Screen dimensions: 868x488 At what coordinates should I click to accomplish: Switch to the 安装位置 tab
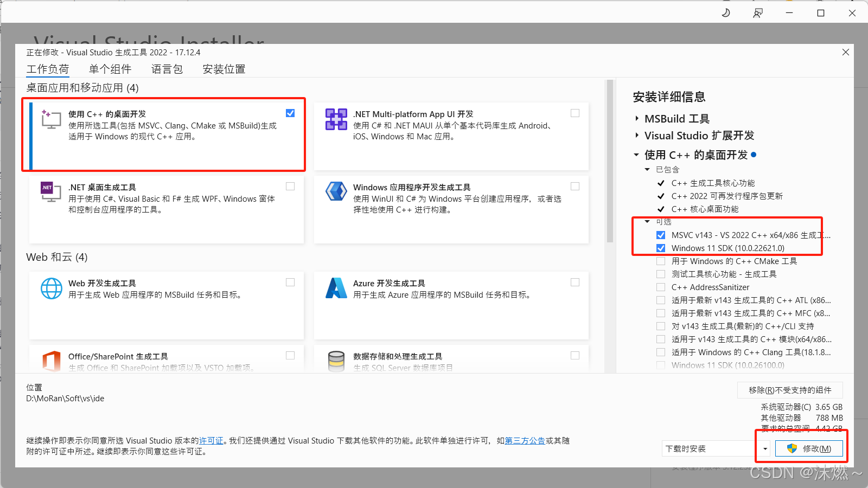coord(224,69)
